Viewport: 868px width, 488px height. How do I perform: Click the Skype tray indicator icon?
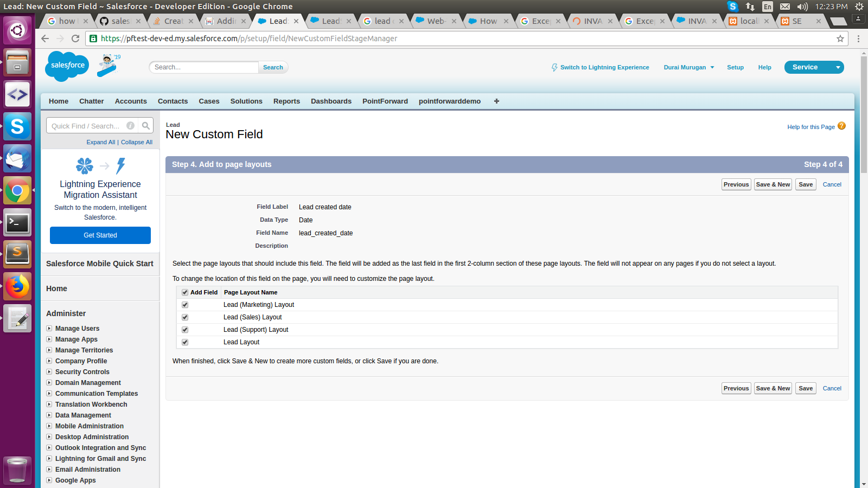pyautogui.click(x=733, y=7)
